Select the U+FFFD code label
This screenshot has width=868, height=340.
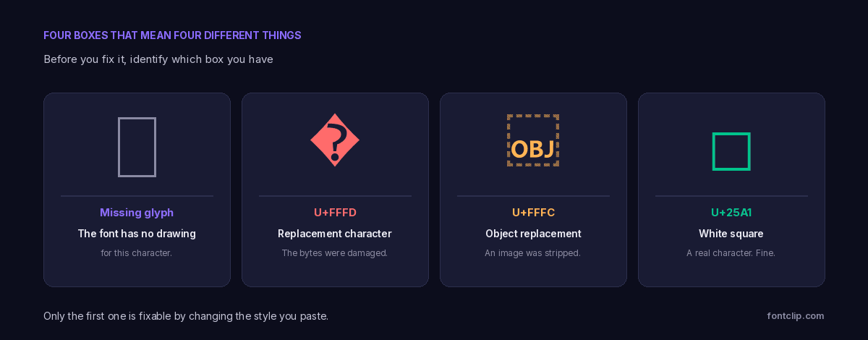click(x=335, y=213)
